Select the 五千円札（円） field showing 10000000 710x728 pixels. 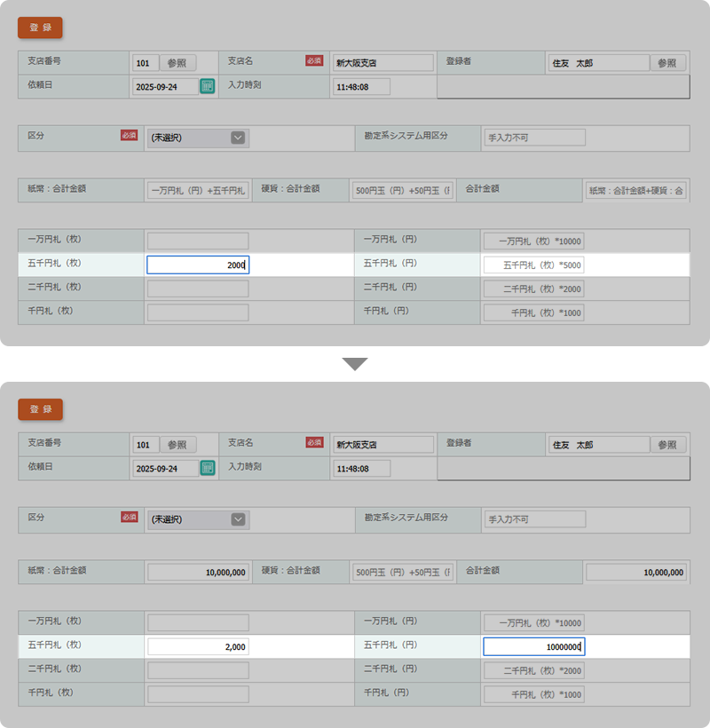532,647
